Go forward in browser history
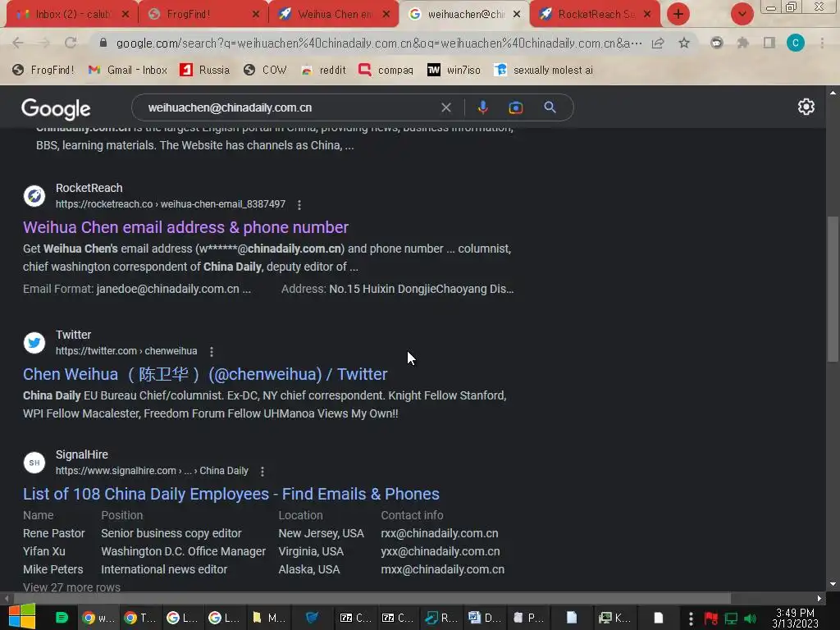840x630 pixels. click(44, 43)
